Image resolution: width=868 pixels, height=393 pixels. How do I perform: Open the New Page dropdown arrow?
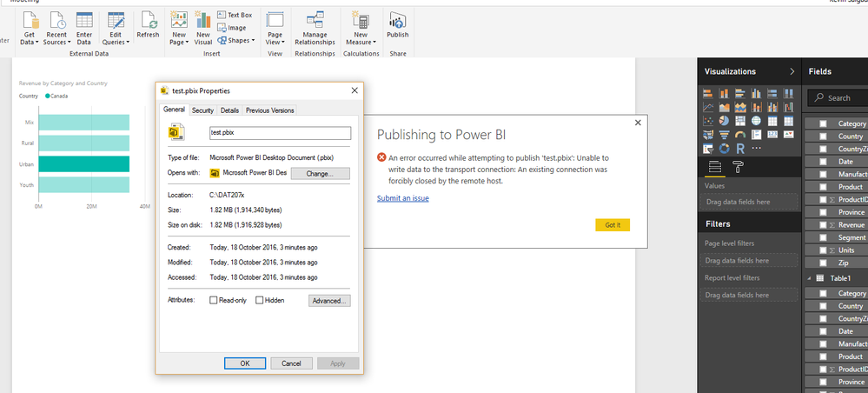tap(187, 43)
